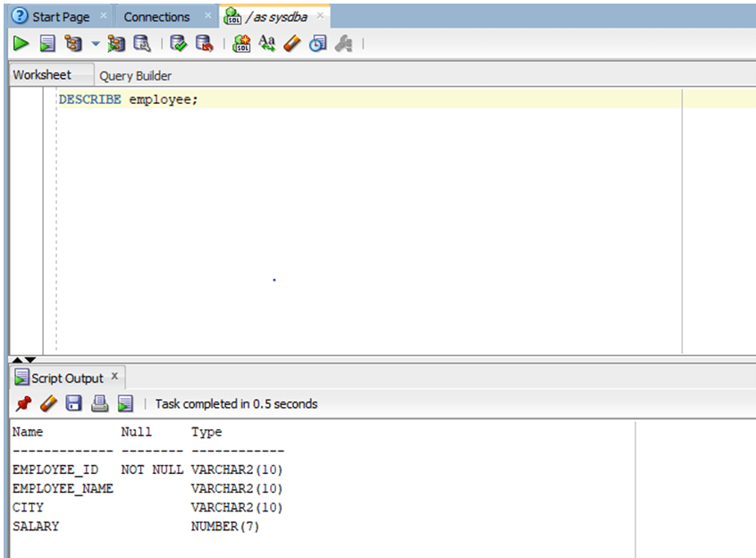Screen dimensions: 756x558
Task: Run the DESCRIBE statement with Run Statement
Action: (x=20, y=43)
